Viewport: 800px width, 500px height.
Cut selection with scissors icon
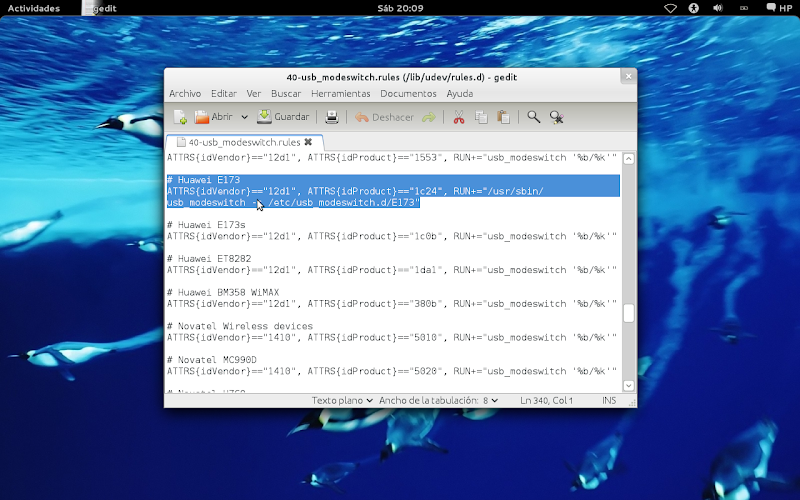(x=459, y=117)
